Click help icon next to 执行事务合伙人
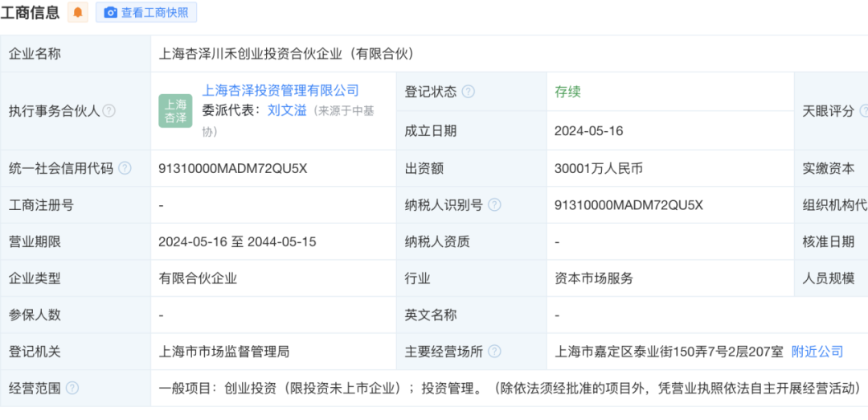 109,111
